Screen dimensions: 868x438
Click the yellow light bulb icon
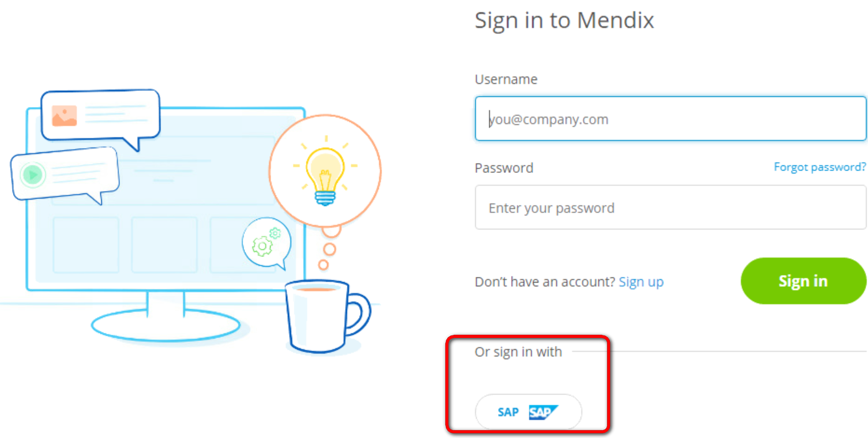[325, 171]
